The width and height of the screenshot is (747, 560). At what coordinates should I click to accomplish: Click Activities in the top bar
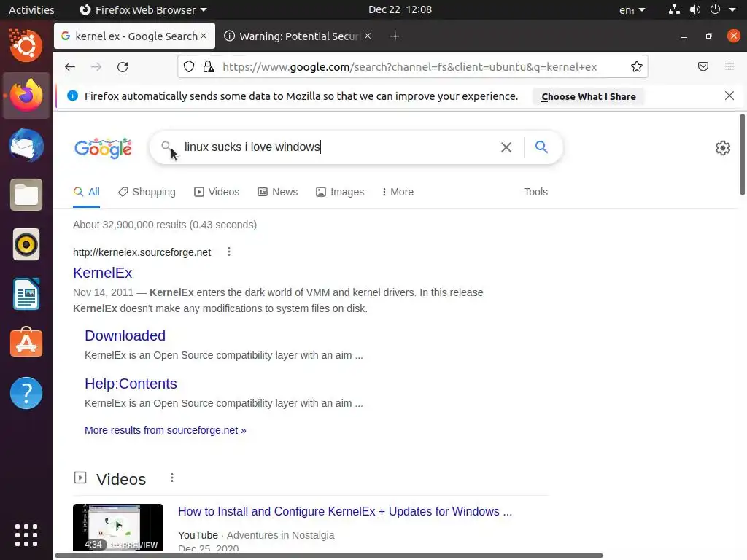pyautogui.click(x=31, y=9)
